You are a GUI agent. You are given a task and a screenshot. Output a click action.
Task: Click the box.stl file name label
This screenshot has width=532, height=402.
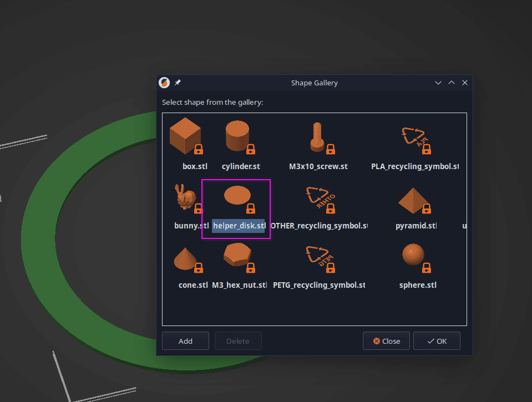click(195, 166)
